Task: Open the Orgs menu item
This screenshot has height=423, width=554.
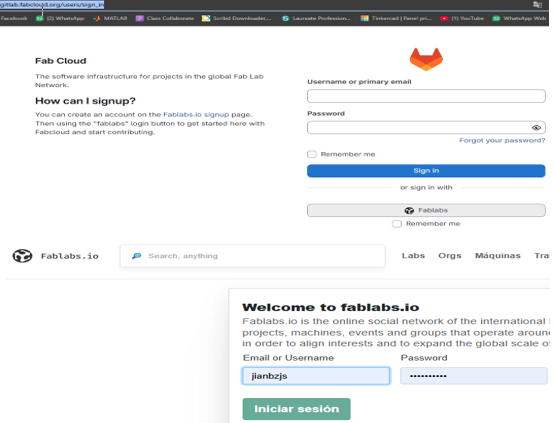Action: pyautogui.click(x=450, y=255)
